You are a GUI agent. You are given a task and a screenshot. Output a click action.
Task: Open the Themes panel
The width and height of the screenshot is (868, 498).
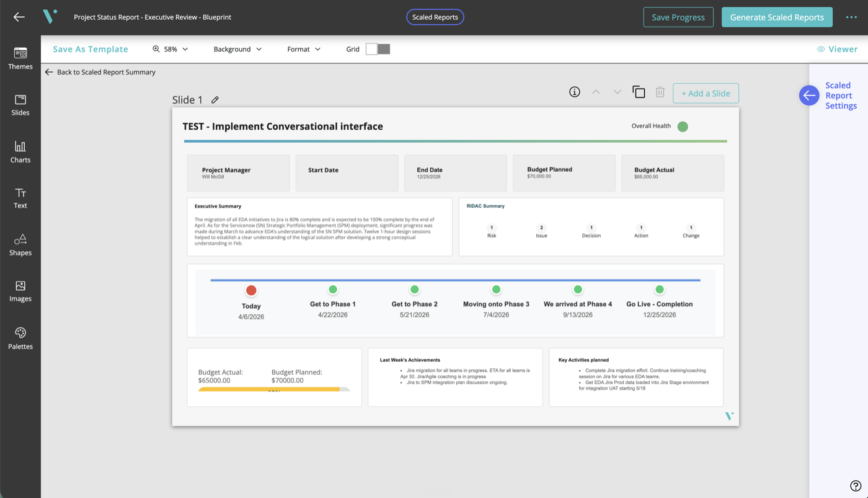(20, 58)
